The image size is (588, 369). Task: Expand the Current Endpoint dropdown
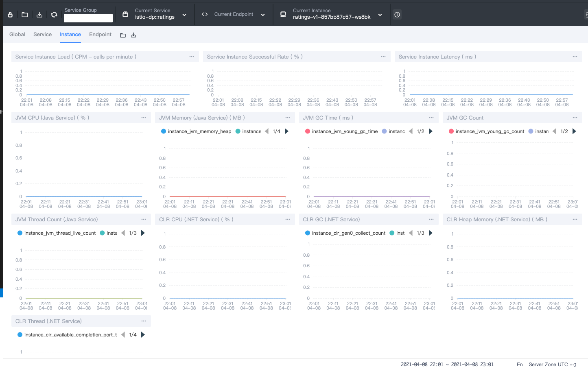234,14
